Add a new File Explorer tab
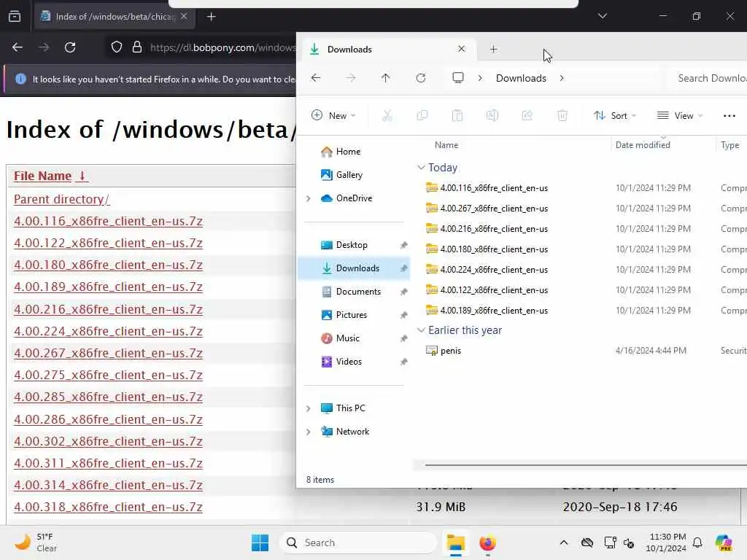747x560 pixels. pos(494,49)
